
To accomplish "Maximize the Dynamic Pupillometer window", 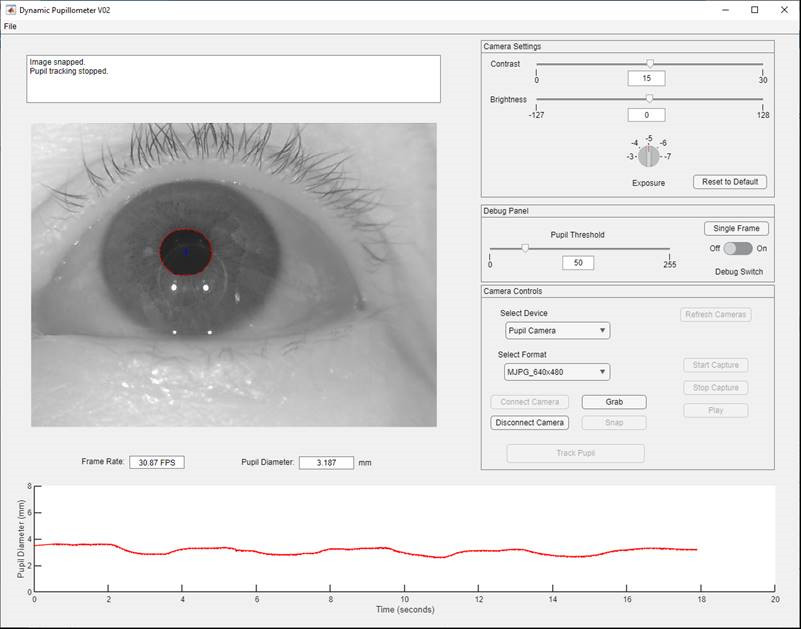I will pos(755,10).
